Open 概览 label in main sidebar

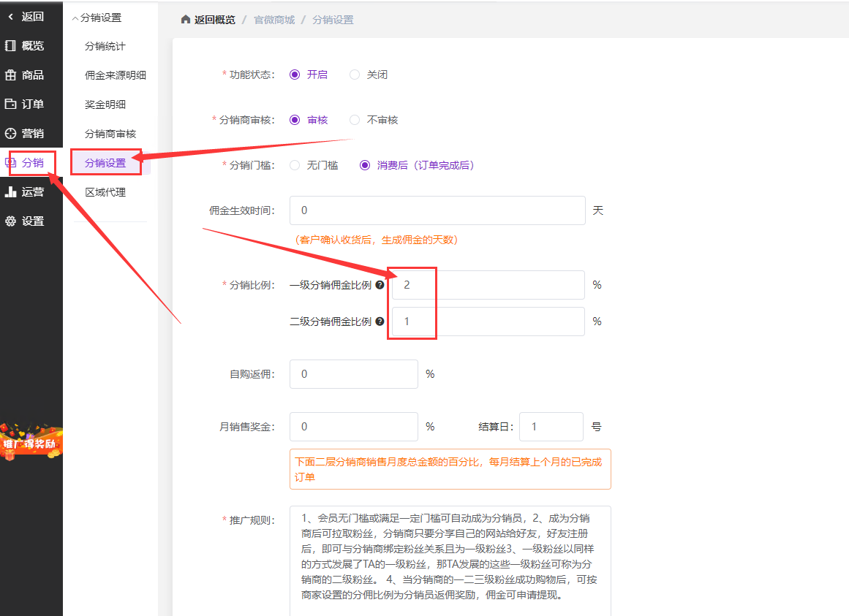32,45
